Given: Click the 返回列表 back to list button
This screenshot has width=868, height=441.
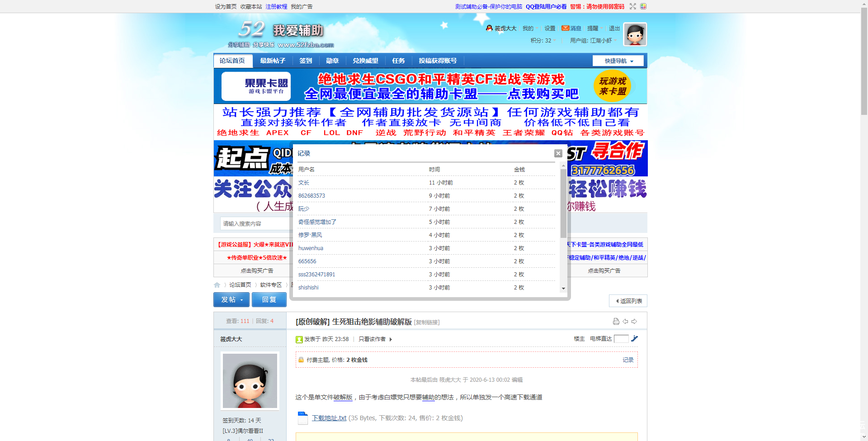Looking at the screenshot, I should [x=628, y=301].
